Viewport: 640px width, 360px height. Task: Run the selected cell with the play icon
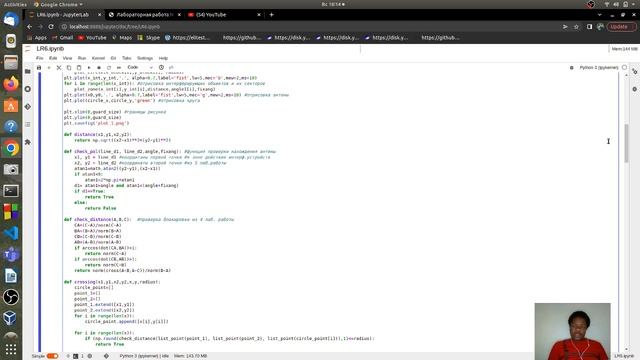point(89,68)
